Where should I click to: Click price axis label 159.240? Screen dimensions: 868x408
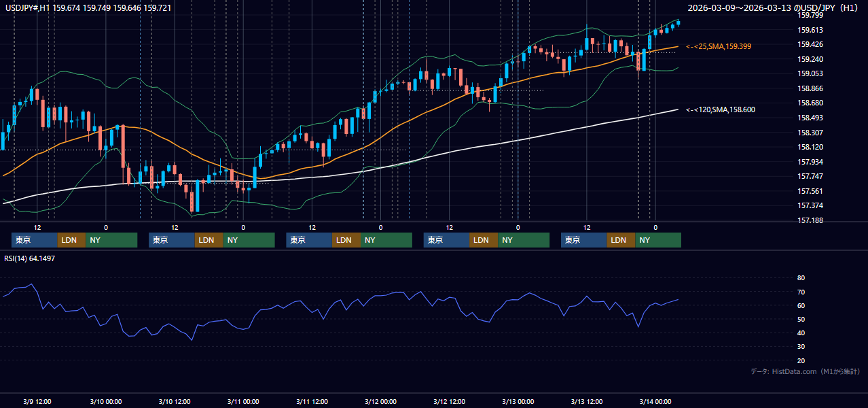[x=810, y=59]
